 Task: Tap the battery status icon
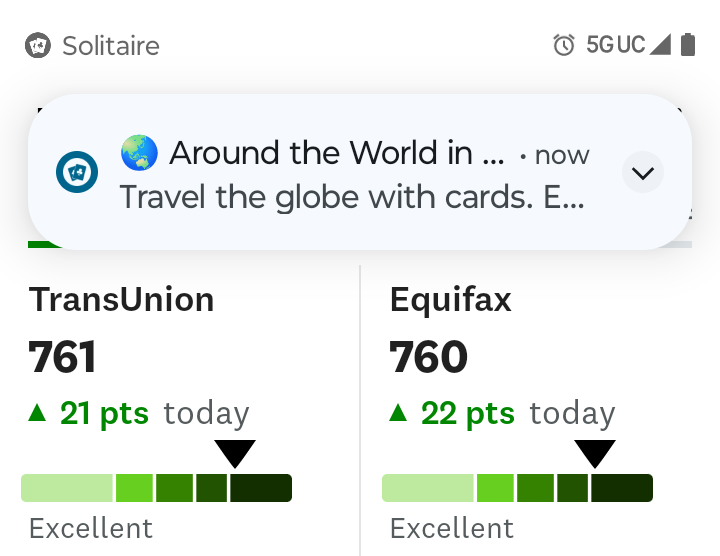688,45
